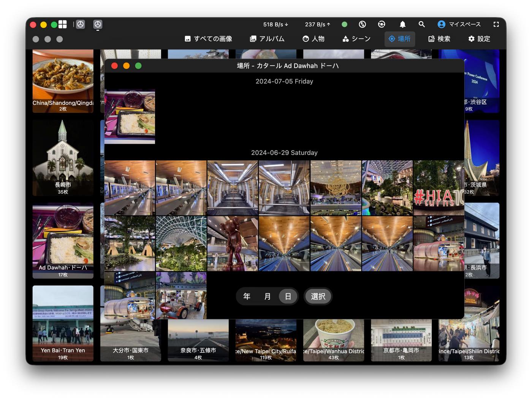The width and height of the screenshot is (532, 399).
Task: Switch to the second pinned app icon
Action: 98,24
